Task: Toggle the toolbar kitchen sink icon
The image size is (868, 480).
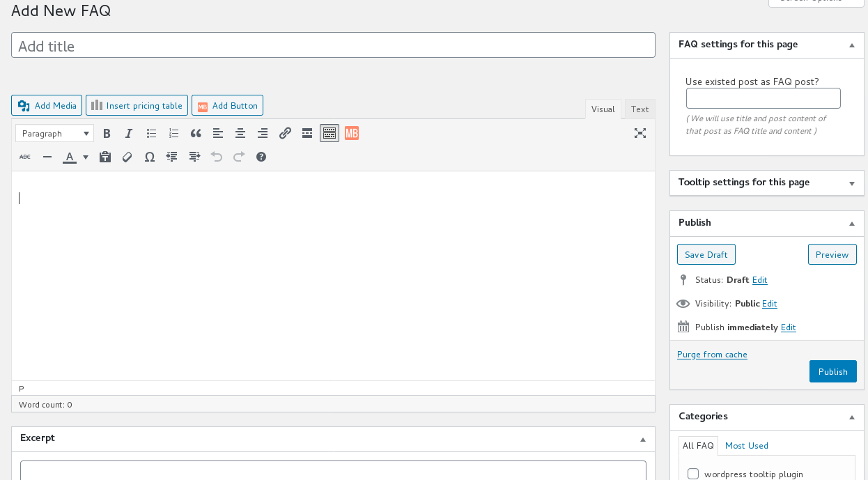Action: click(x=330, y=133)
